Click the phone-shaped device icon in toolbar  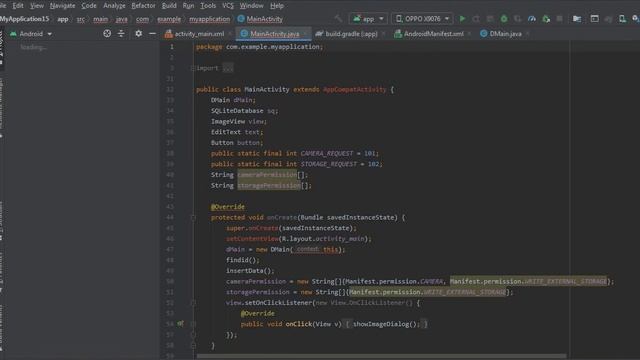(x=622, y=19)
